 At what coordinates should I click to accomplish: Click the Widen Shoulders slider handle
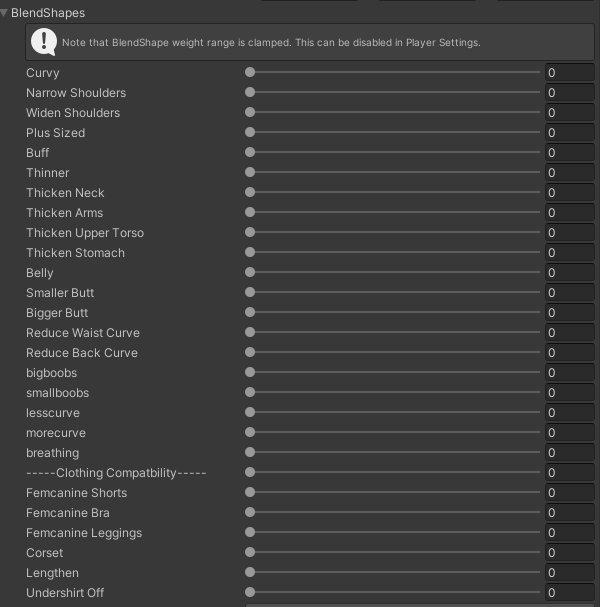(x=250, y=112)
